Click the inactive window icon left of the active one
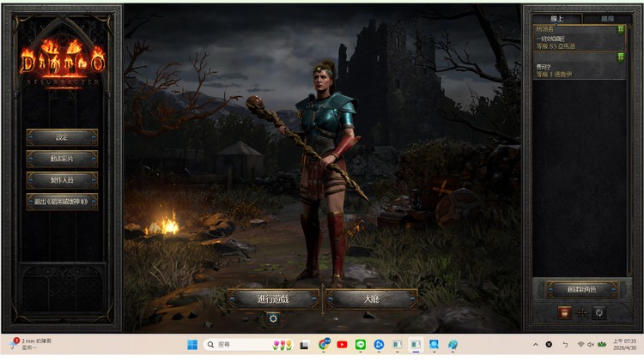This screenshot has height=362, width=644. point(398,345)
